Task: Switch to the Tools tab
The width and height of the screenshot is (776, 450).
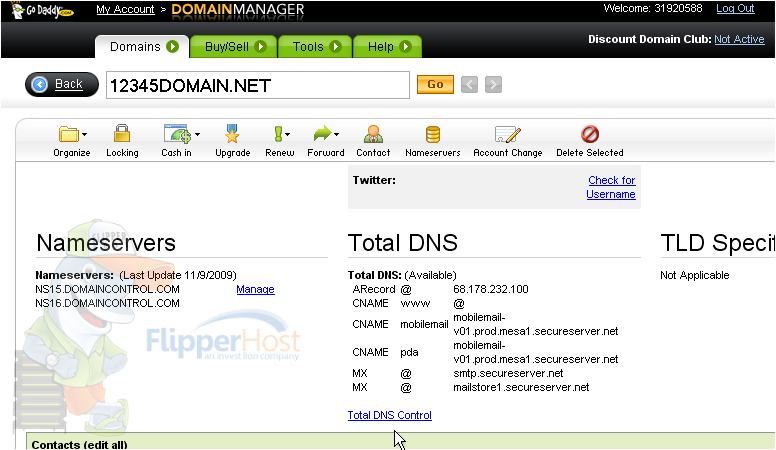Action: pyautogui.click(x=315, y=47)
